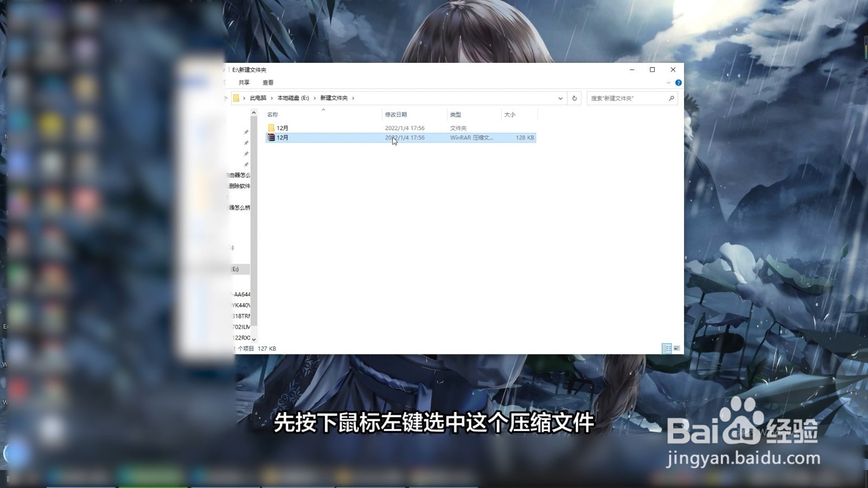Screen dimensions: 868x488
Task: Click the 文件夹 type cell
Action: pos(458,128)
